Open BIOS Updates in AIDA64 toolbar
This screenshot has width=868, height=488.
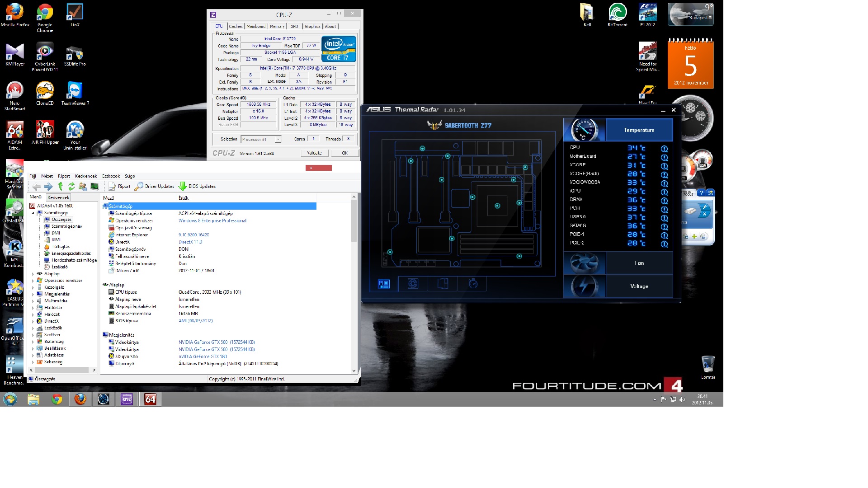click(x=197, y=186)
